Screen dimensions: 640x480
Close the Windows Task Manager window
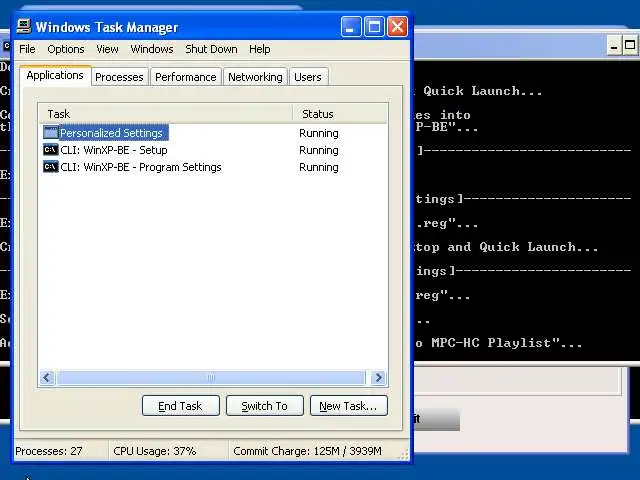[x=397, y=27]
